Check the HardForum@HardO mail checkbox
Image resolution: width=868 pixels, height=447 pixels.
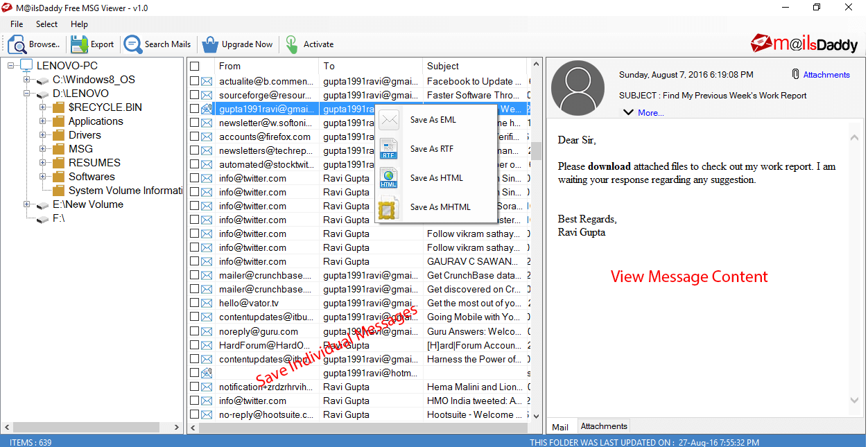coord(195,345)
